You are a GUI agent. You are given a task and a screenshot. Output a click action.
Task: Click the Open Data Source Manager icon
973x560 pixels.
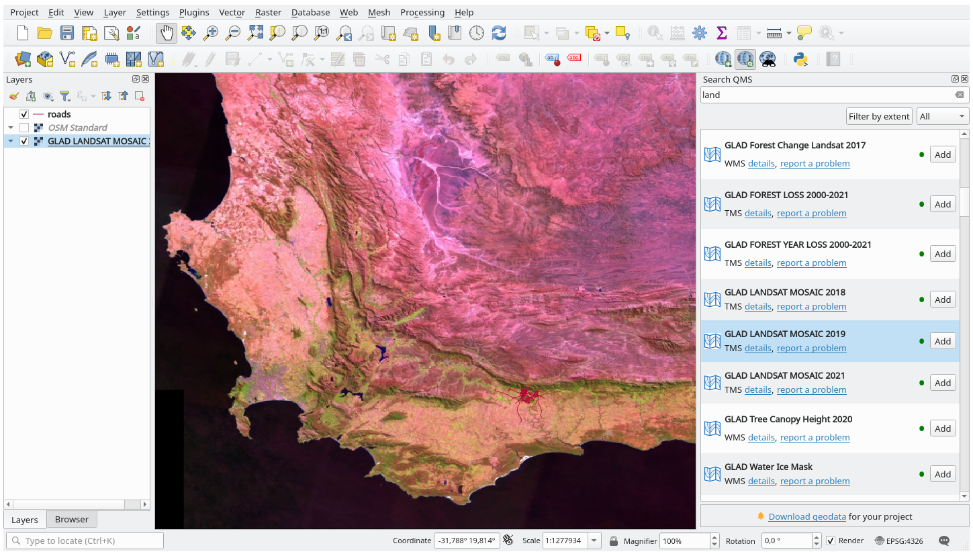pos(23,59)
